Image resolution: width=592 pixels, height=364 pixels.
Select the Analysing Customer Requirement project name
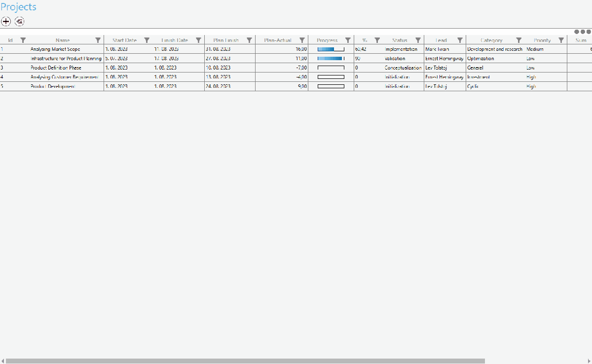point(64,77)
